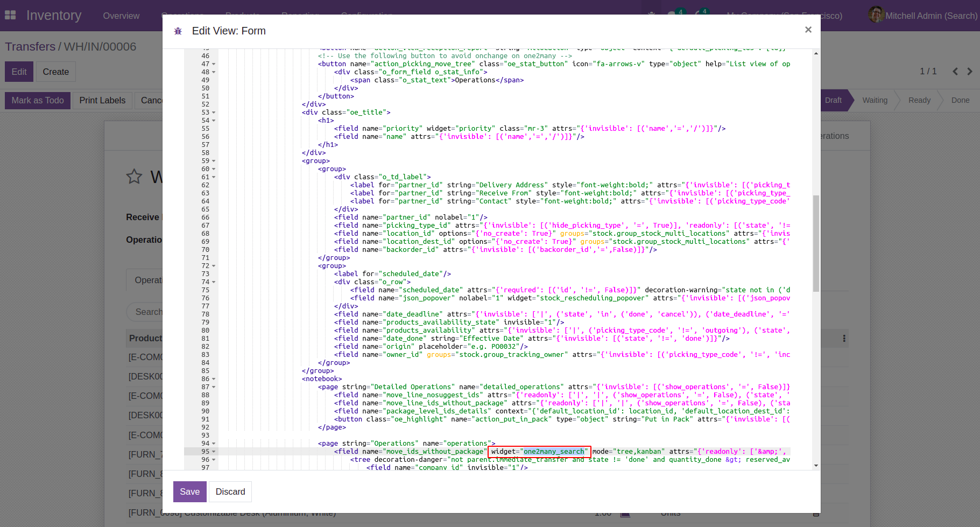Collapse code fold at line 74
This screenshot has width=980, height=527.
[x=214, y=282]
